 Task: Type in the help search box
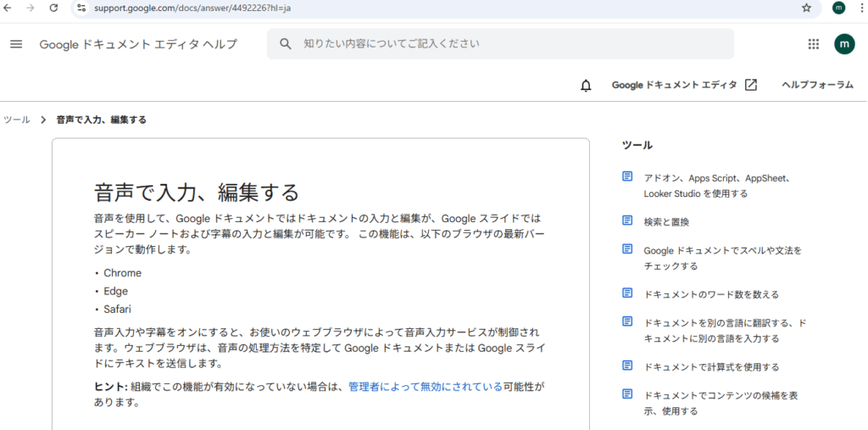pyautogui.click(x=509, y=44)
